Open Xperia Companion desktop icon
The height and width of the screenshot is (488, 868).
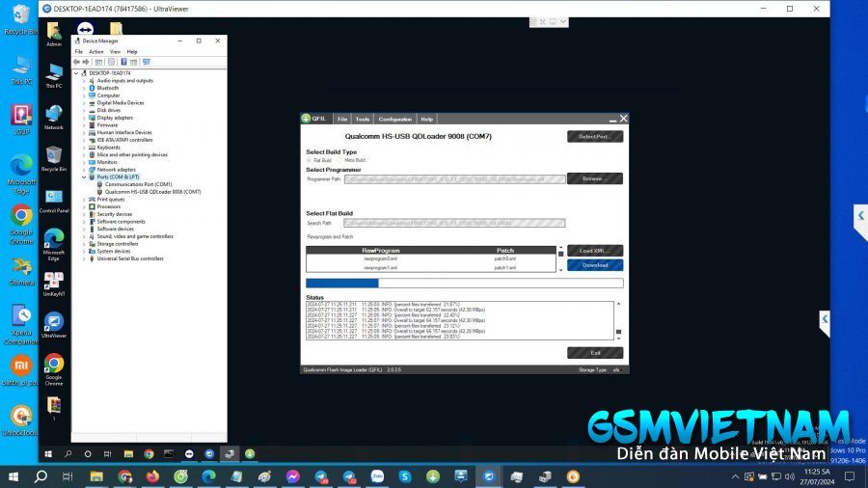[x=21, y=325]
